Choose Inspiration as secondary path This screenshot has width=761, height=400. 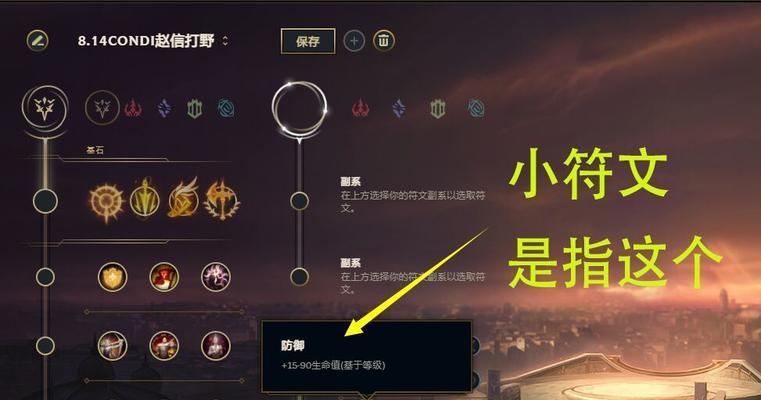click(x=476, y=108)
